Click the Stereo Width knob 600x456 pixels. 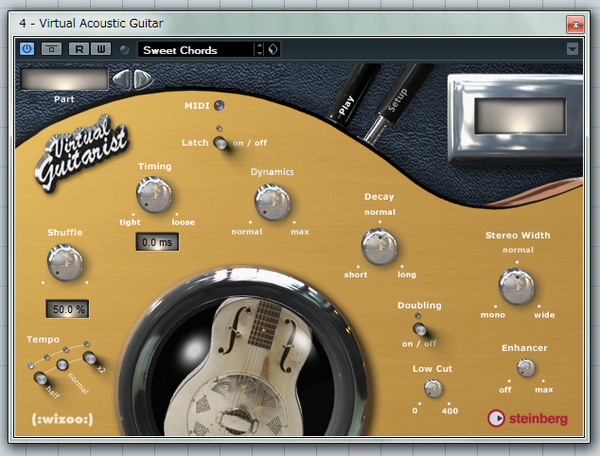[x=516, y=286]
